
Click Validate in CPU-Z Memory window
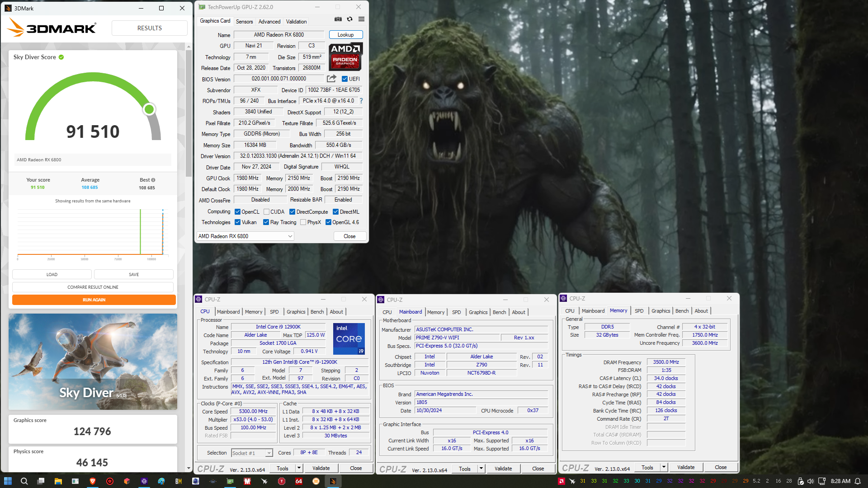[x=686, y=467]
